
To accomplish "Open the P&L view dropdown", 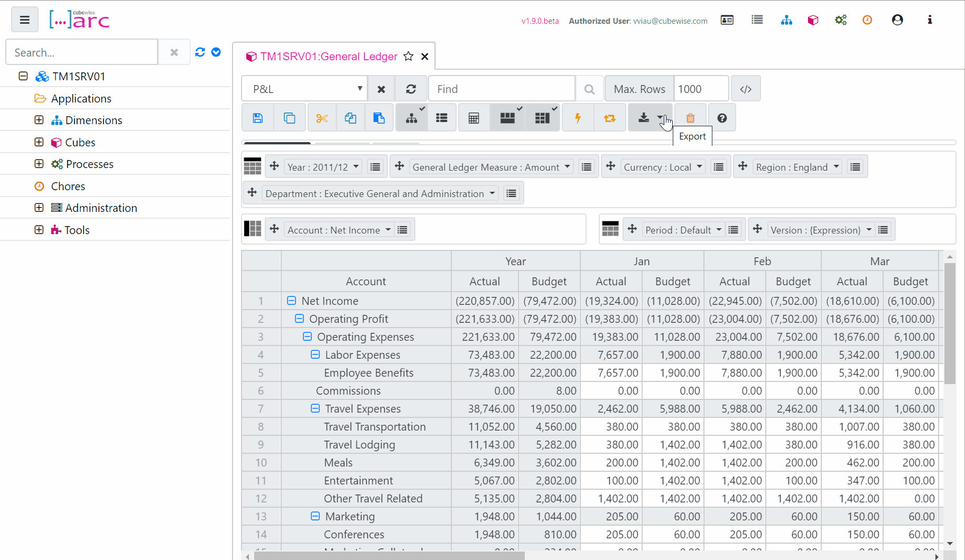I will (x=304, y=89).
